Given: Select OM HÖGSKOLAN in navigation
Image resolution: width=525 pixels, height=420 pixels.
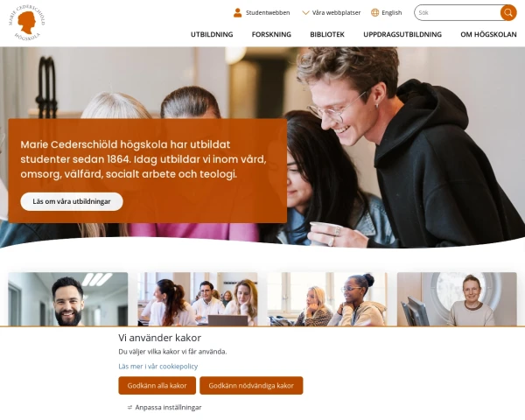Looking at the screenshot, I should point(488,34).
